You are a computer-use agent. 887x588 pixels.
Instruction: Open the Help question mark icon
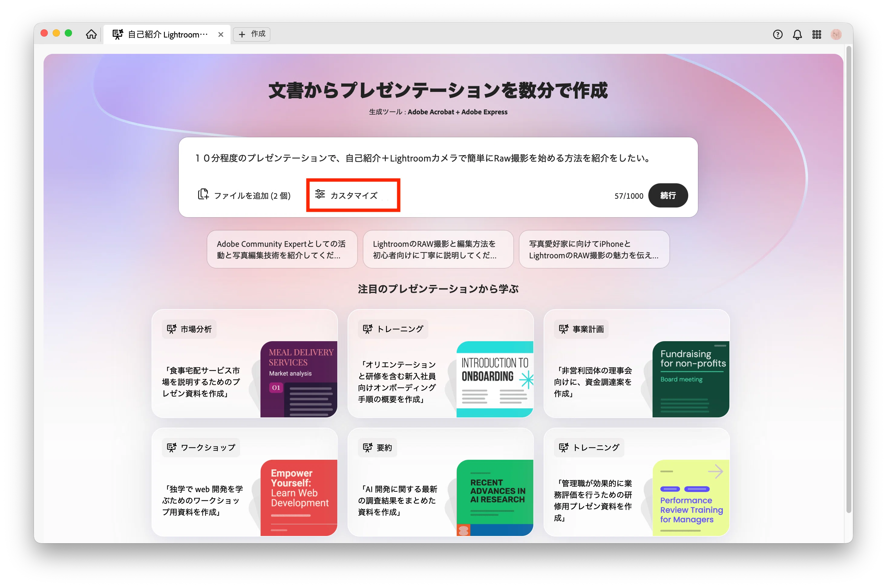tap(777, 34)
